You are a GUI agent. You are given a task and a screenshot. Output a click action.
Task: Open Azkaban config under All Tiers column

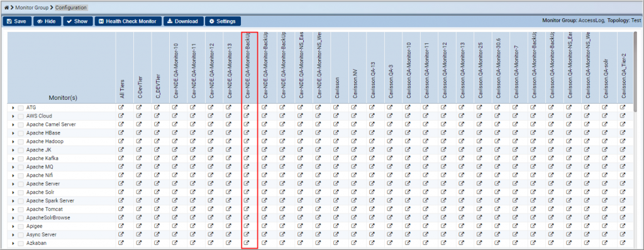[121, 243]
